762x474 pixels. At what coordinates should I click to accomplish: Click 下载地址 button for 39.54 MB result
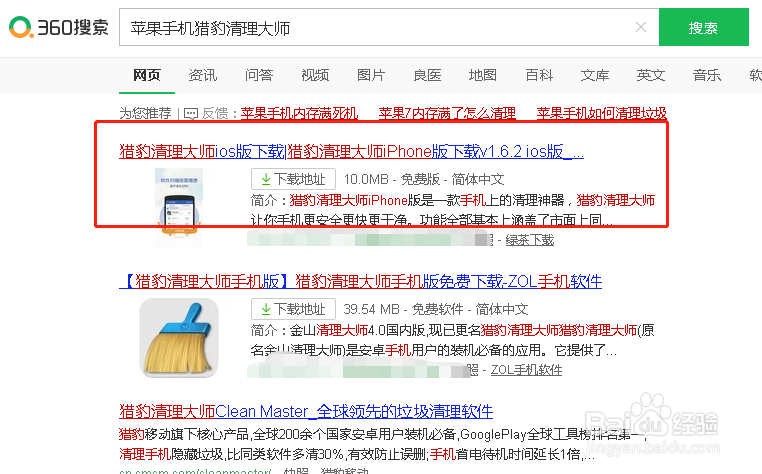(293, 309)
